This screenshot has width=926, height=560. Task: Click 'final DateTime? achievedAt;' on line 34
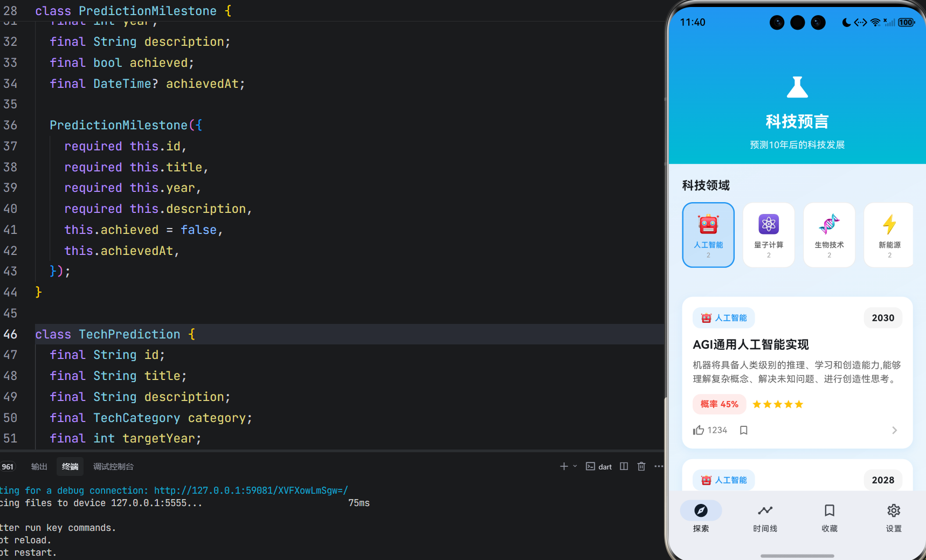click(x=147, y=84)
